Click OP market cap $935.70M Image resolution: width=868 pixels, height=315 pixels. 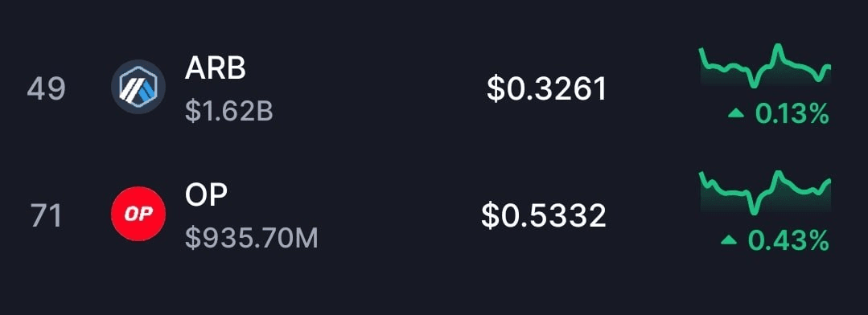(x=252, y=239)
